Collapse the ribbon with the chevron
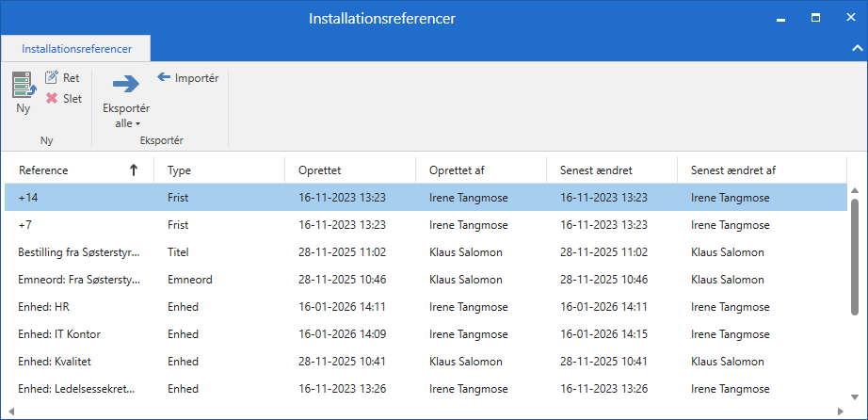This screenshot has width=868, height=420. (856, 47)
